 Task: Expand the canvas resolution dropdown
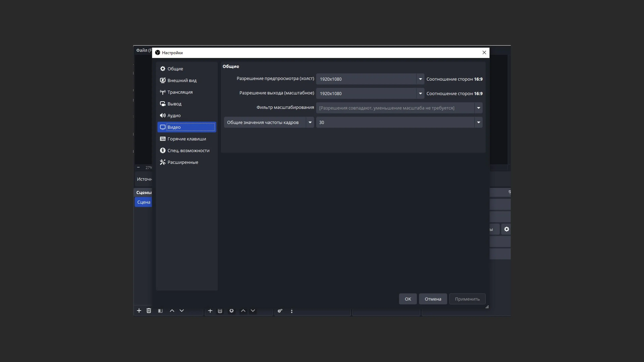(420, 79)
